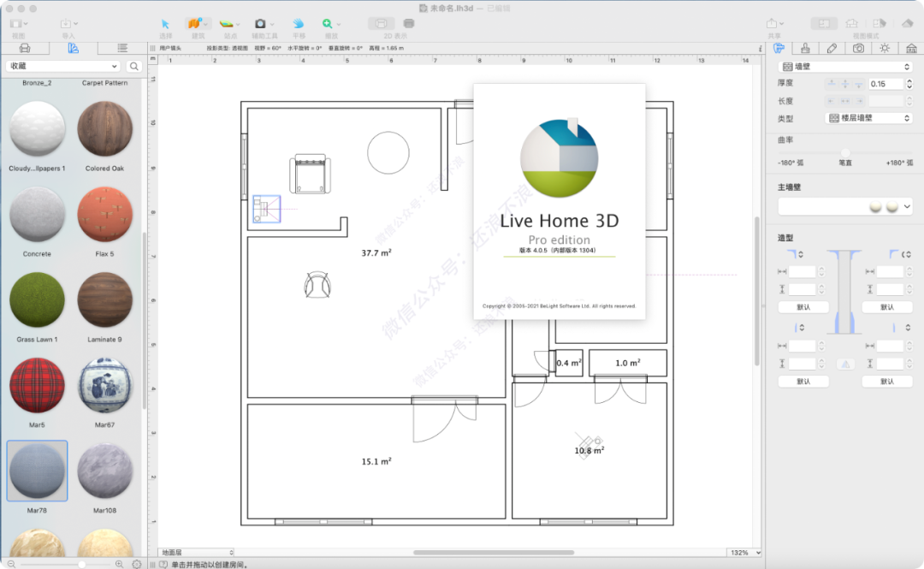
Task: Open the materials library tab
Action: click(x=73, y=49)
